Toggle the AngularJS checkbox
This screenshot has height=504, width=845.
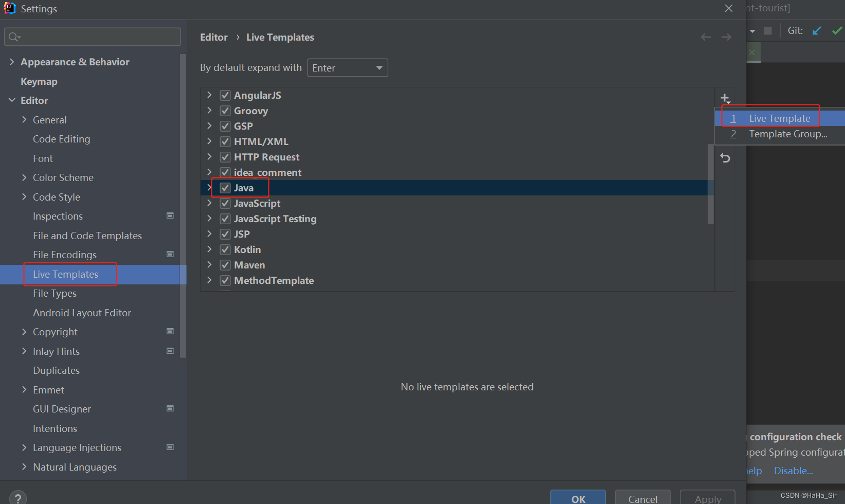pyautogui.click(x=225, y=95)
